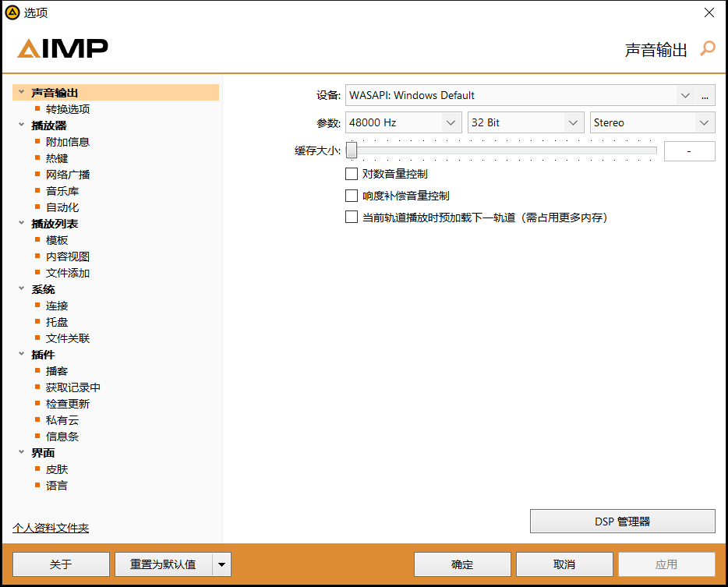Viewport: 728px width, 587px height.
Task: Enable 响度补偿音量控制 checkbox
Action: click(x=352, y=196)
